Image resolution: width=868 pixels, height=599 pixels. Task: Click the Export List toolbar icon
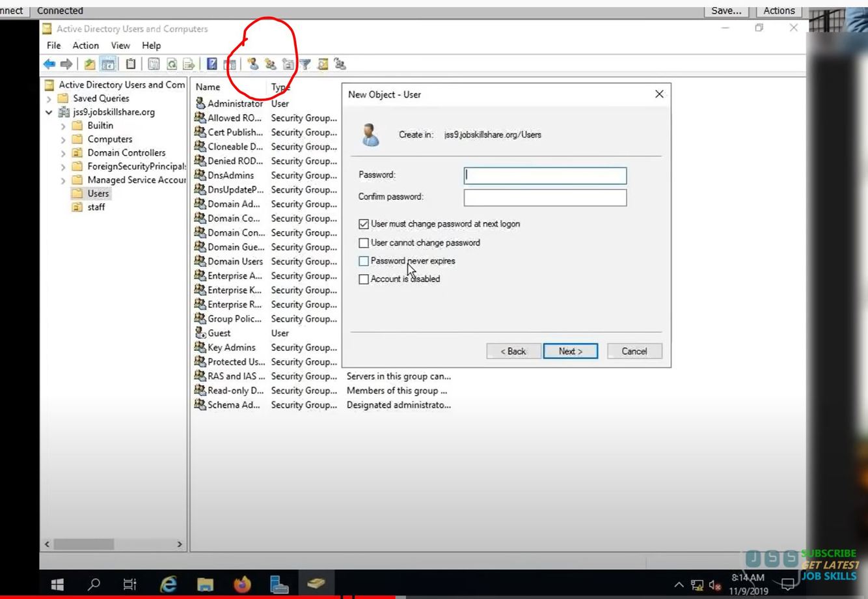click(x=189, y=64)
